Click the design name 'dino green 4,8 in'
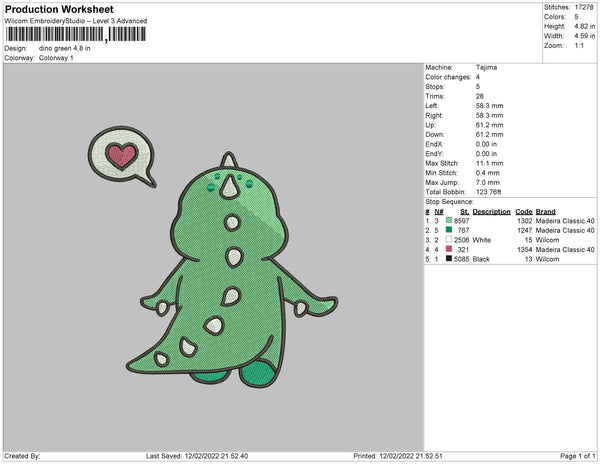600x464 pixels. coord(65,49)
